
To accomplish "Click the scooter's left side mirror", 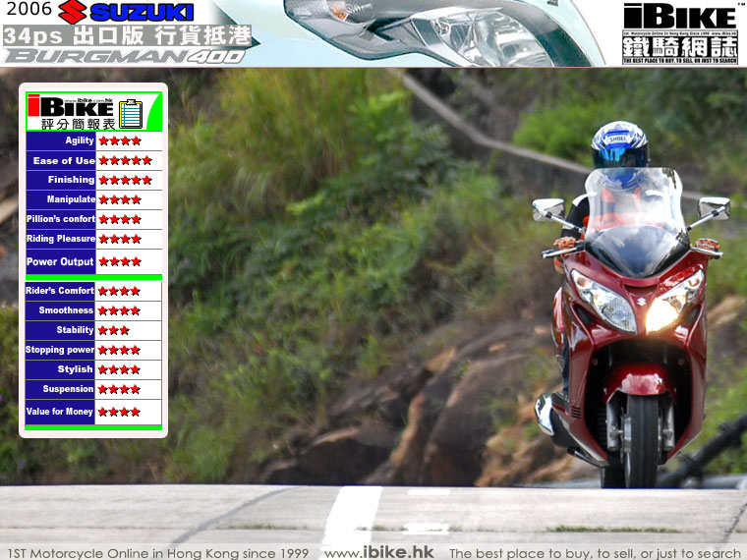I will pos(547,209).
